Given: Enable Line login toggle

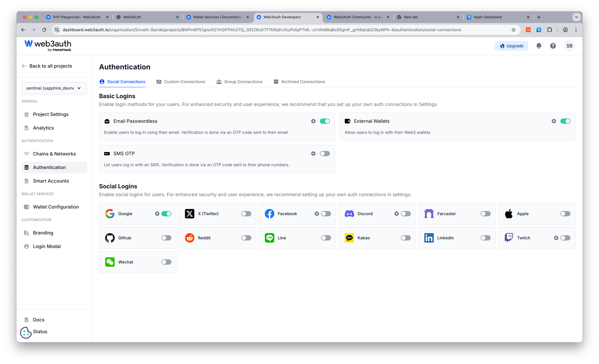Looking at the screenshot, I should tap(326, 238).
